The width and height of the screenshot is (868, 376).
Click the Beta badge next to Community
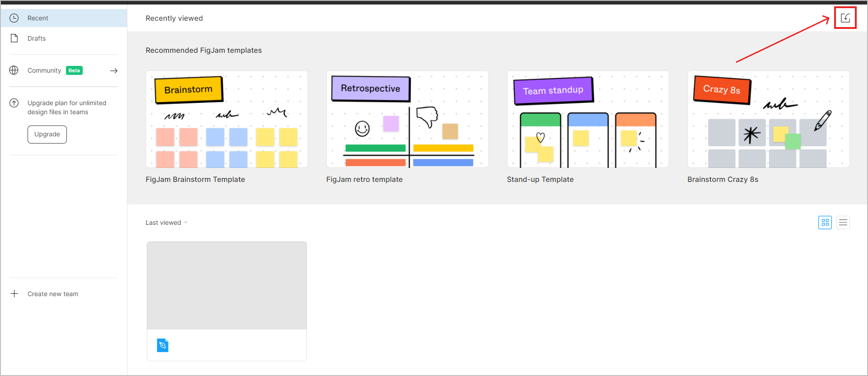click(74, 70)
